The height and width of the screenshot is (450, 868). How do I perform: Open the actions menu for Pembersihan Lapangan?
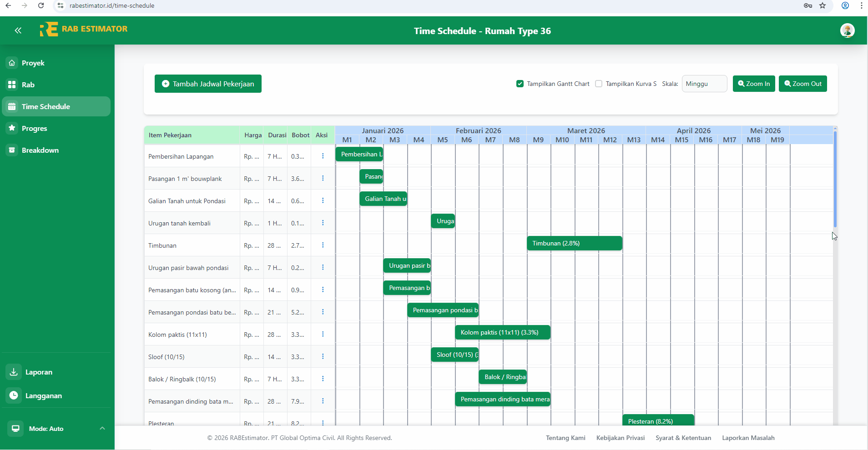323,155
